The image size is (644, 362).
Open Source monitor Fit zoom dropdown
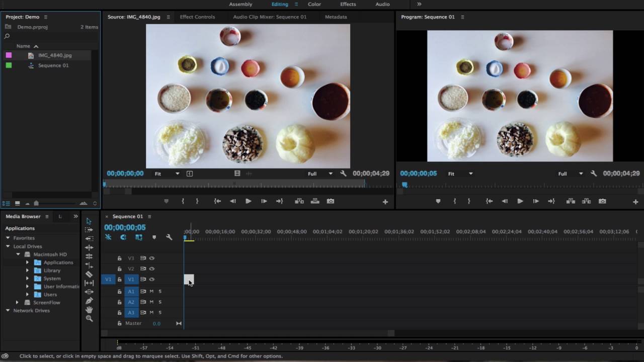coord(167,173)
